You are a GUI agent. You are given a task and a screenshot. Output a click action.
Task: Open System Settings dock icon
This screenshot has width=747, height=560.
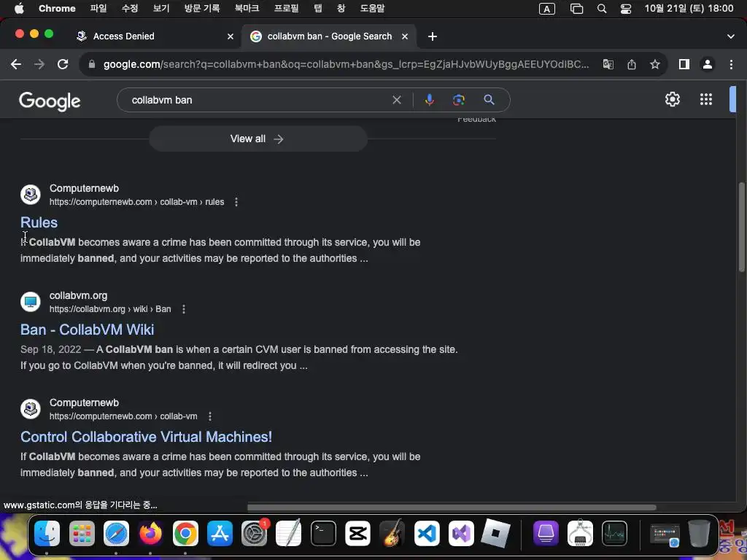[x=255, y=533]
